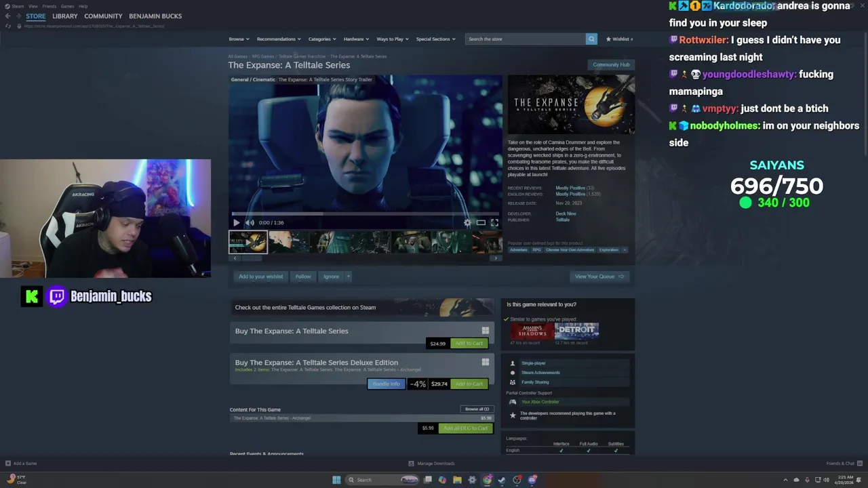Open Friends & Chat
The height and width of the screenshot is (488, 868).
pos(844,464)
